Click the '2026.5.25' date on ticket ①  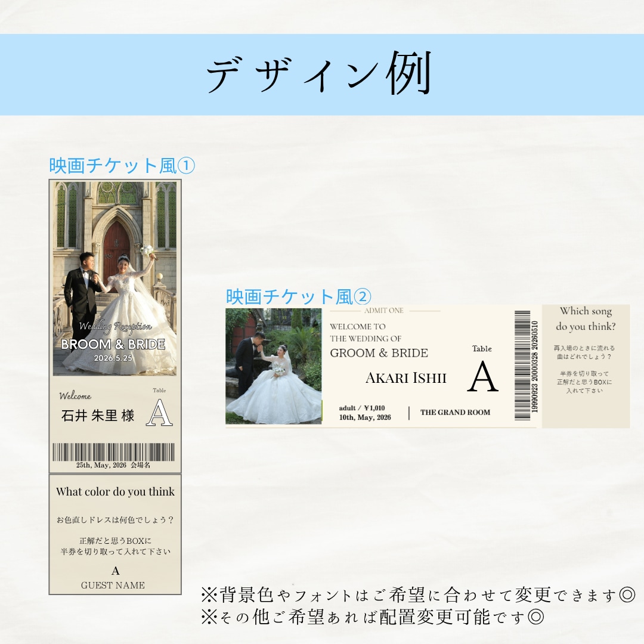113,358
